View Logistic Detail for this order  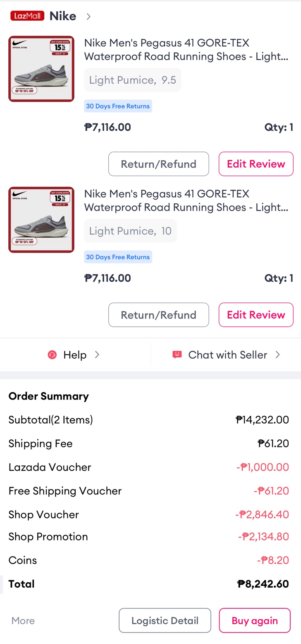[165, 620]
